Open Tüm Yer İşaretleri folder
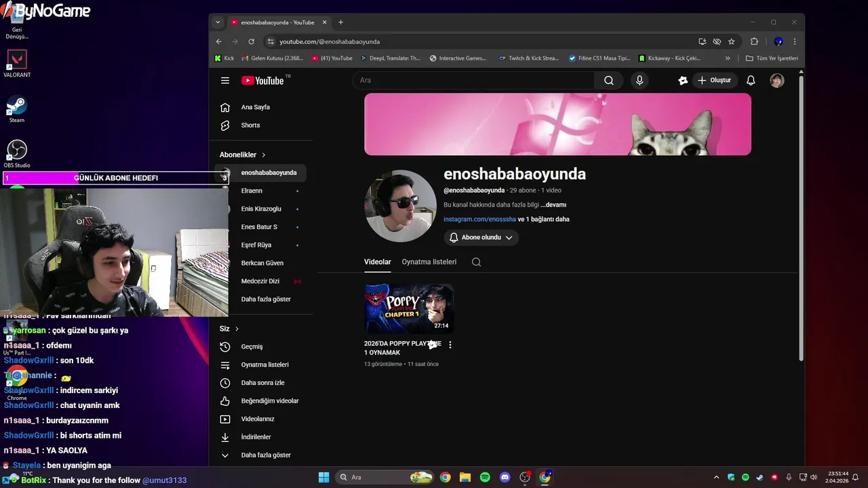868x488 pixels. [x=772, y=58]
